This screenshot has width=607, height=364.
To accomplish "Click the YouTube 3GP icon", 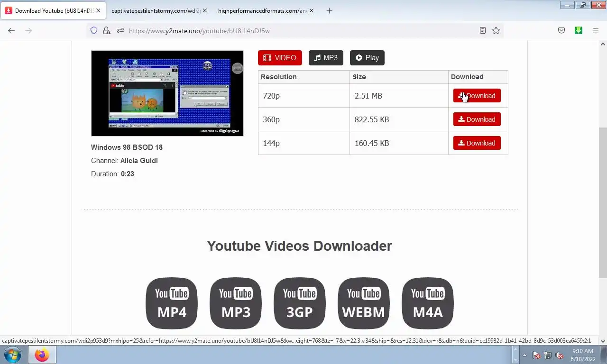I will 300,303.
